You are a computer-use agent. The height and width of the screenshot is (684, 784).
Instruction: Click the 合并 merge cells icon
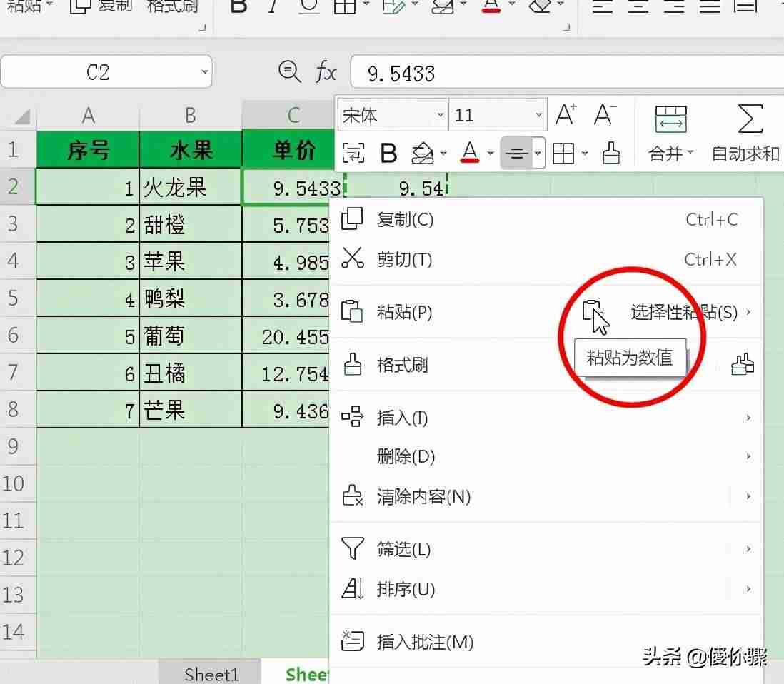670,119
